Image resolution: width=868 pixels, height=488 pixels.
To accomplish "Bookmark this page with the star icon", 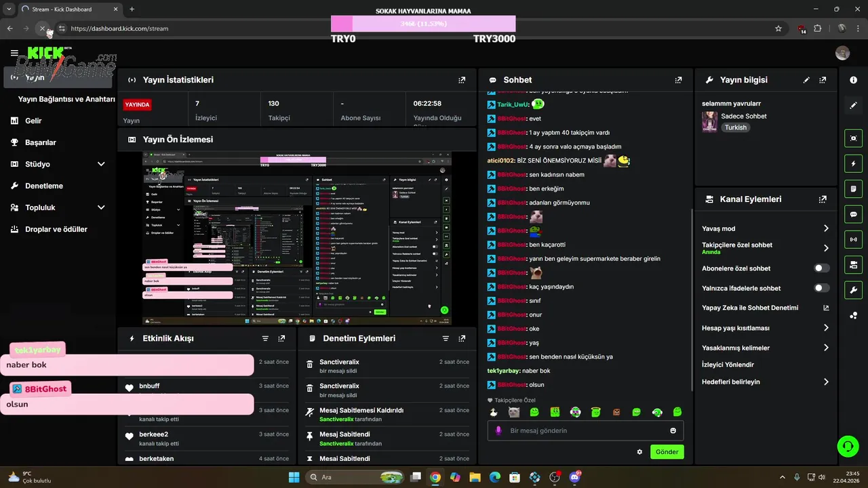I will pyautogui.click(x=778, y=28).
